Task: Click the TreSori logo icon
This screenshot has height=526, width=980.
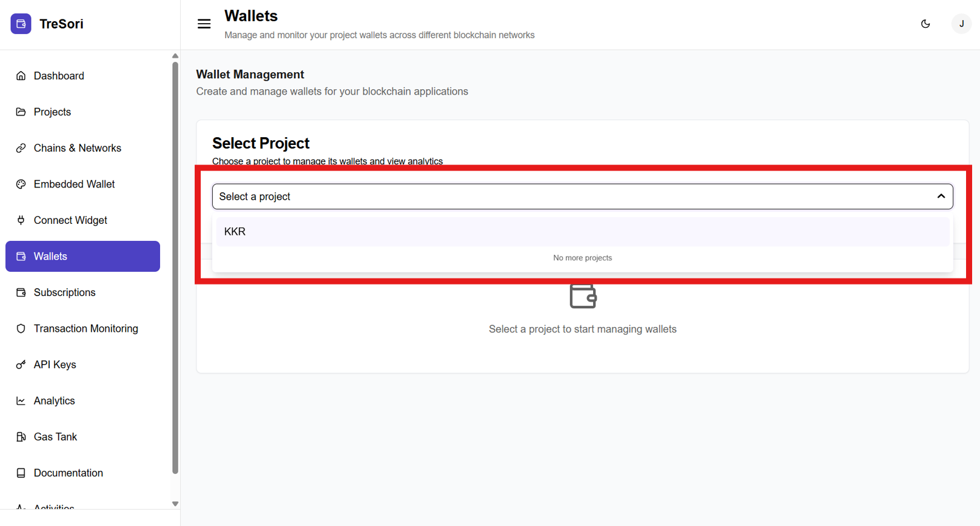Action: point(21,24)
